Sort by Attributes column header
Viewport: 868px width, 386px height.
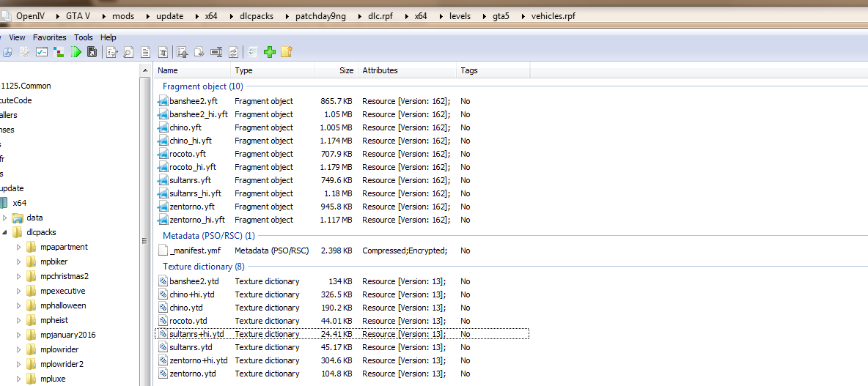(x=407, y=70)
